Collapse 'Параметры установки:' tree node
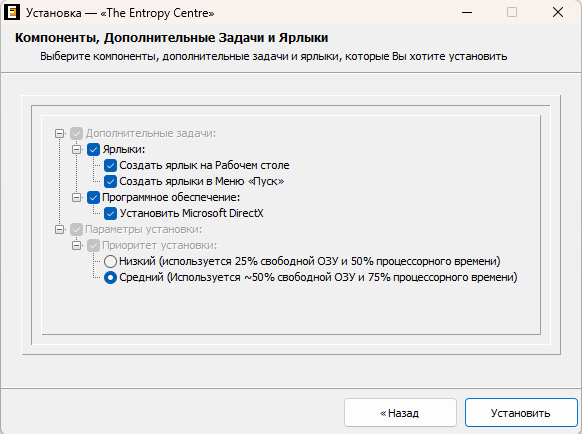The image size is (582, 434). click(59, 229)
